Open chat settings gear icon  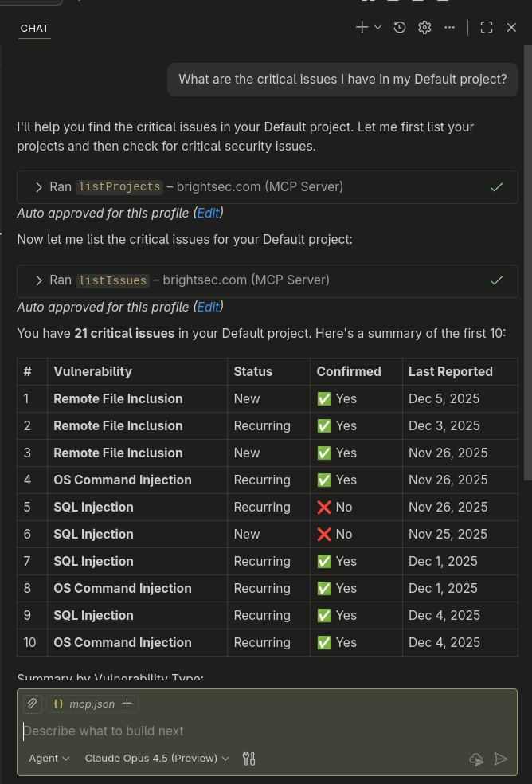tap(424, 27)
